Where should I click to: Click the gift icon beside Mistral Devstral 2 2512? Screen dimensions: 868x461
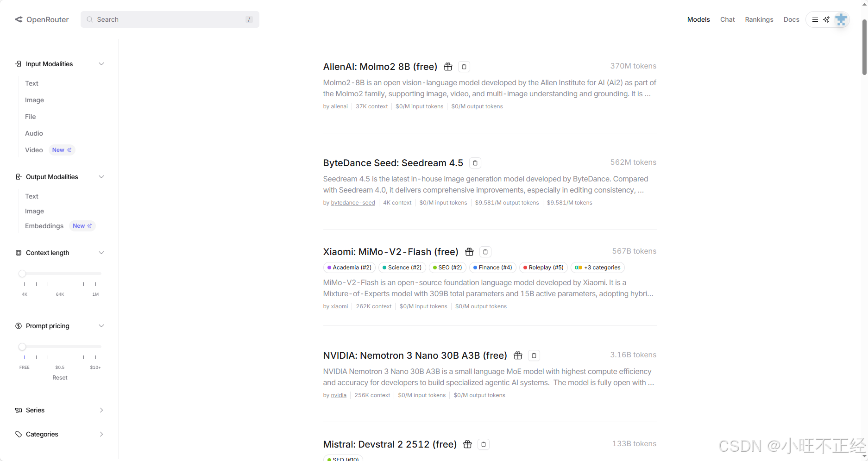[467, 444]
